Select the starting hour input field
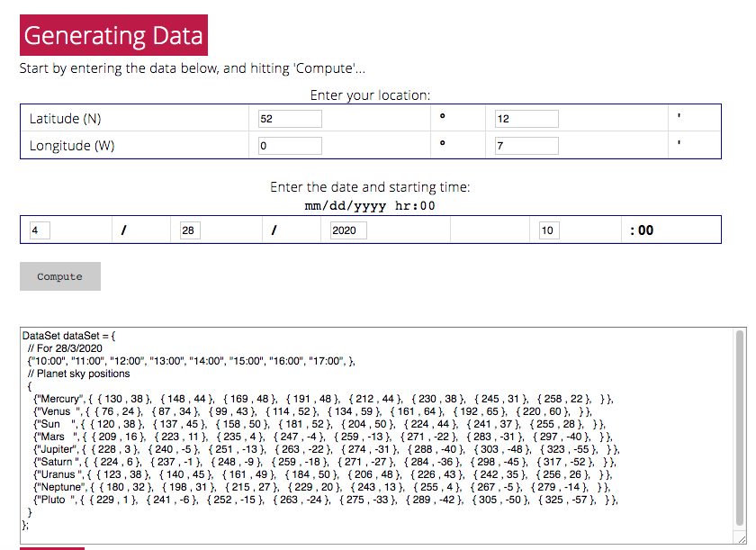The height and width of the screenshot is (550, 756). (548, 230)
